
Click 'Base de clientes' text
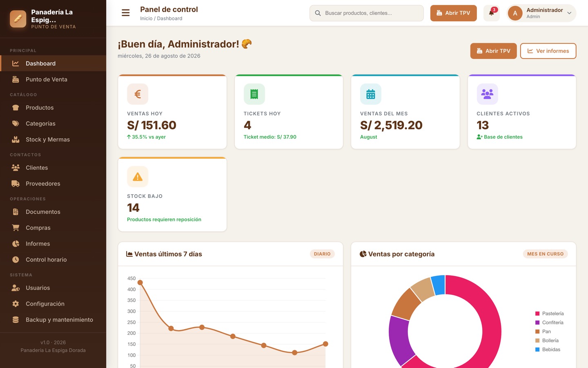coord(503,137)
